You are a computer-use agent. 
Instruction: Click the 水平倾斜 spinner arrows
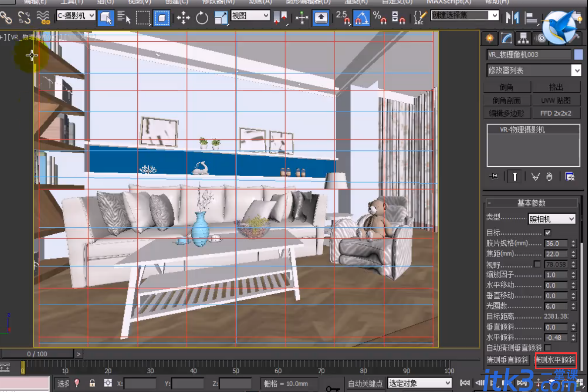coord(574,337)
